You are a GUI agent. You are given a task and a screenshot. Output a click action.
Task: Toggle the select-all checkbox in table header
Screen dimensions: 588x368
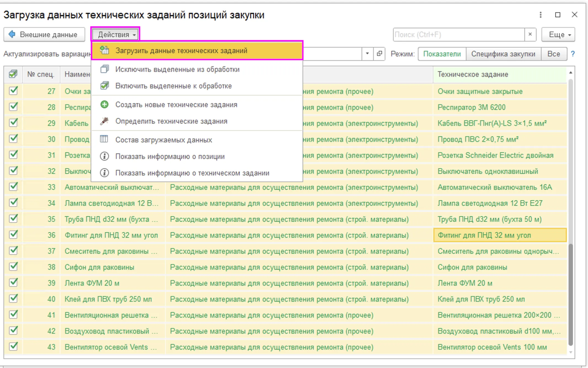pos(13,74)
